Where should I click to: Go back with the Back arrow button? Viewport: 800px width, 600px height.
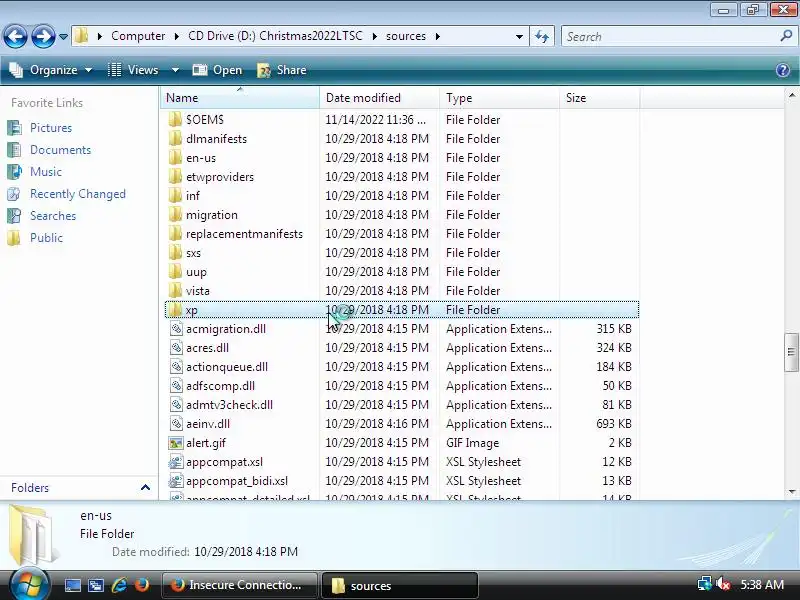(x=15, y=36)
